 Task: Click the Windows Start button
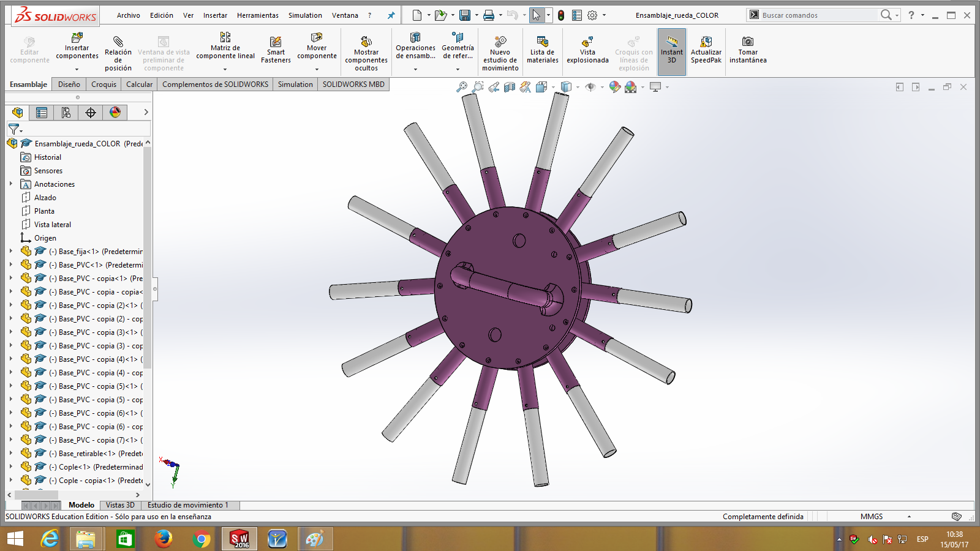[15, 539]
